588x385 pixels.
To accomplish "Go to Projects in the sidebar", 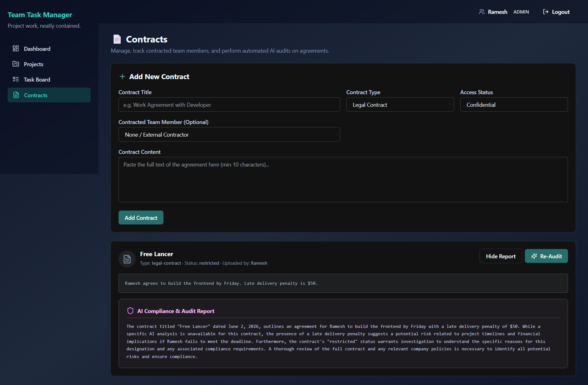I will click(49, 64).
